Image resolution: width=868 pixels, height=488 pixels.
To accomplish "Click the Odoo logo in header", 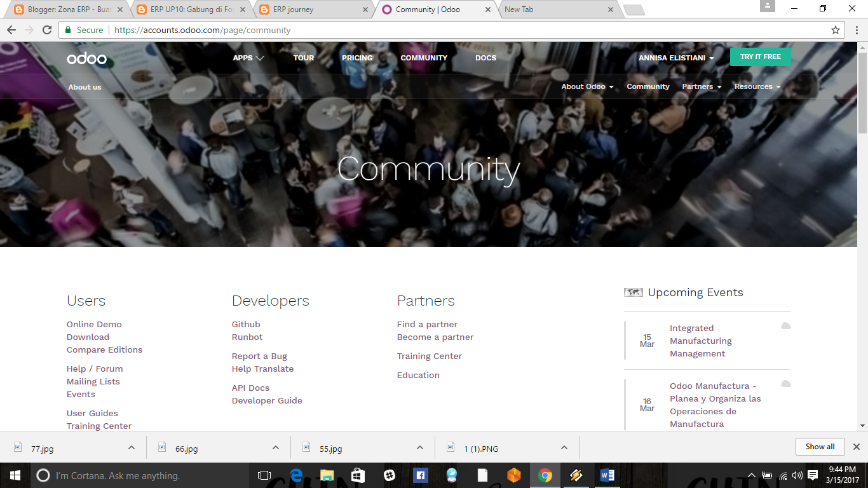I will 87,58.
